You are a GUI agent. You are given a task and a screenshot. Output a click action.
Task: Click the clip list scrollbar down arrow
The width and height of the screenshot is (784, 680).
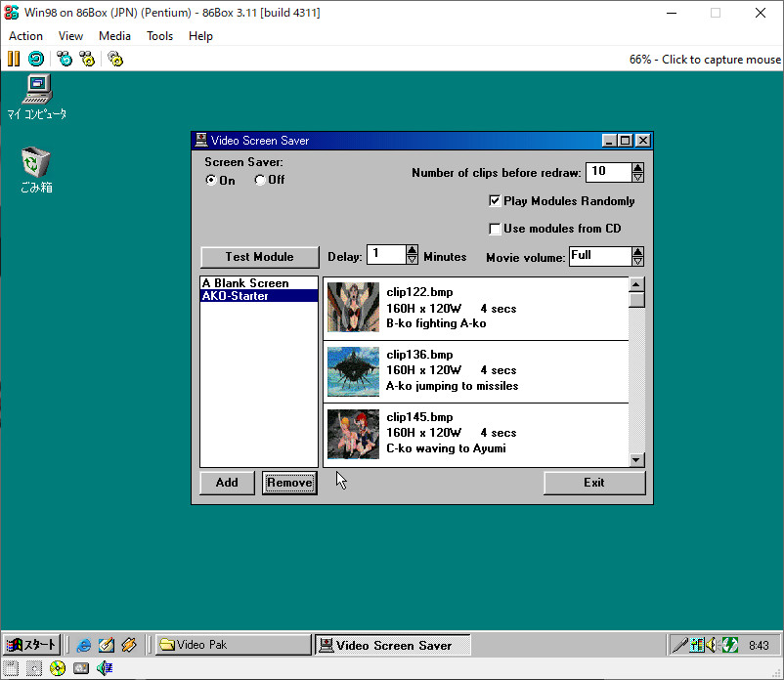(636, 459)
